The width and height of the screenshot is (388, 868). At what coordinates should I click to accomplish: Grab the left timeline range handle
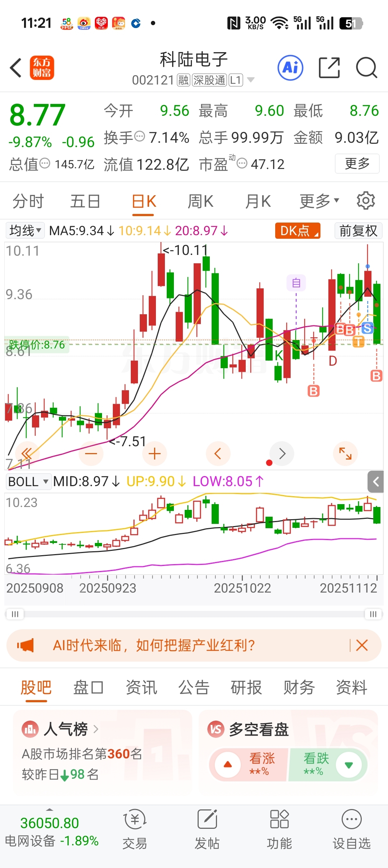[x=15, y=614]
